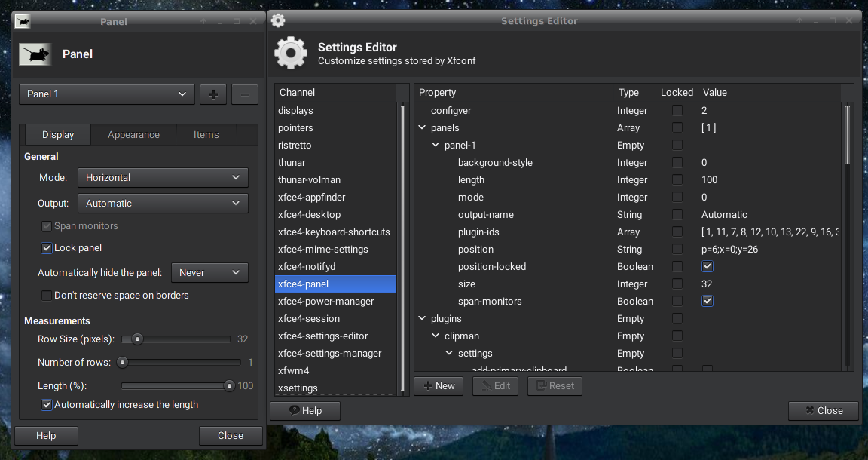Click the Xfce mouse icon in Panel header
868x460 pixels.
pos(35,54)
